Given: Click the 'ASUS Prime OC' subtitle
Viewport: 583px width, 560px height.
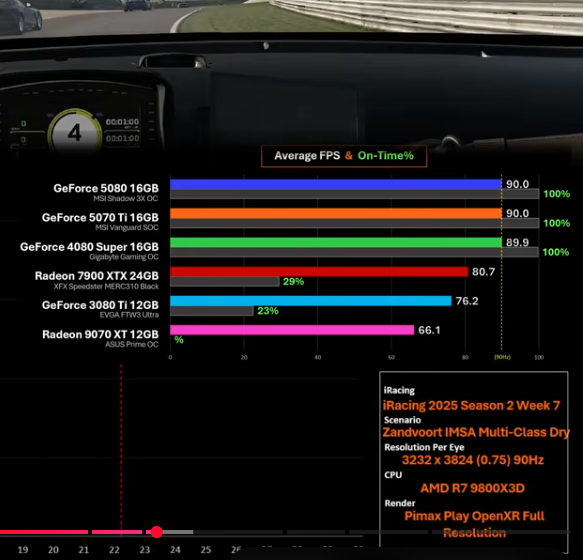Looking at the screenshot, I should (x=132, y=344).
